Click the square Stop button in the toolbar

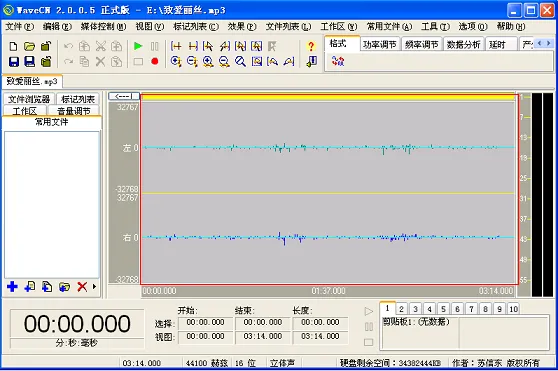138,62
